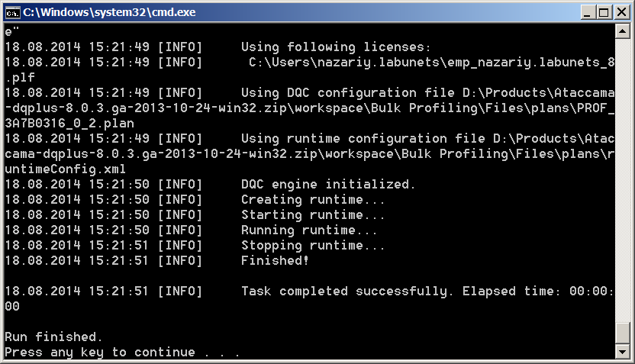This screenshot has width=635, height=364.
Task: Click the vertical scrollbar thumb
Action: tap(623, 333)
